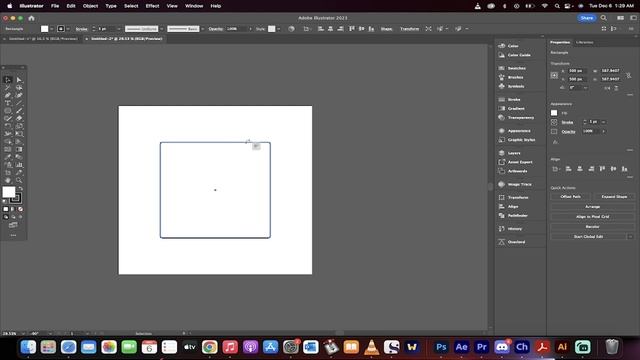The width and height of the screenshot is (640, 360).
Task: Select the Direct Selection tool
Action: tap(19, 80)
